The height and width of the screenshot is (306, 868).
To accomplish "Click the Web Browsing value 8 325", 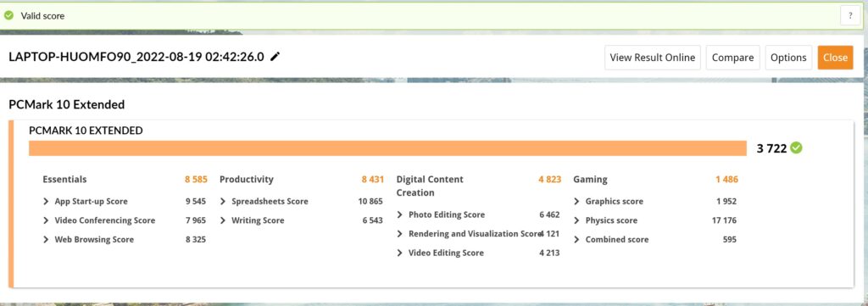I will click(x=196, y=240).
